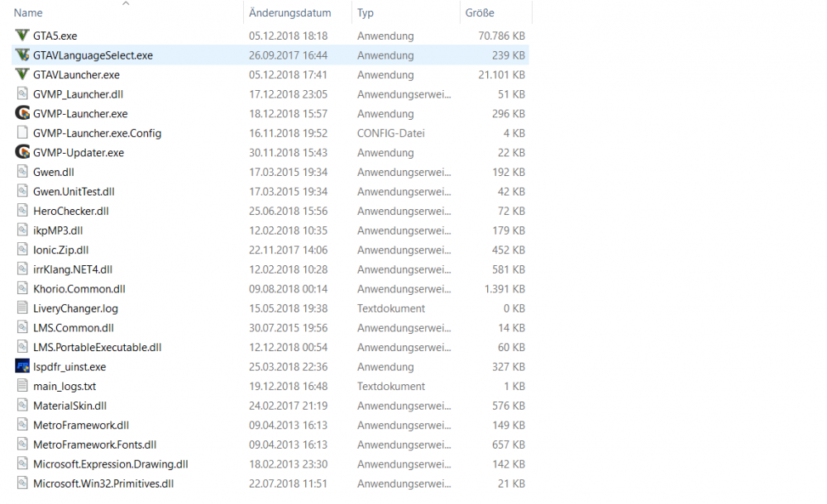The image size is (827, 504).
Task: Click the GVMP-Launcher.exe gear icon
Action: (21, 113)
